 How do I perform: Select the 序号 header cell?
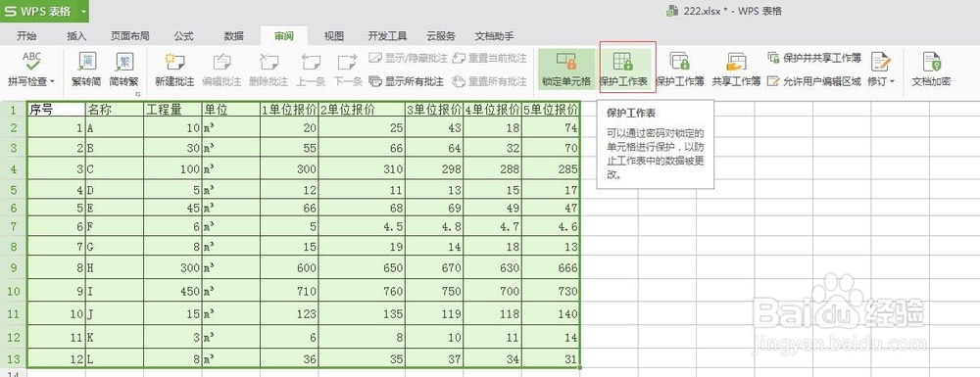[x=56, y=110]
